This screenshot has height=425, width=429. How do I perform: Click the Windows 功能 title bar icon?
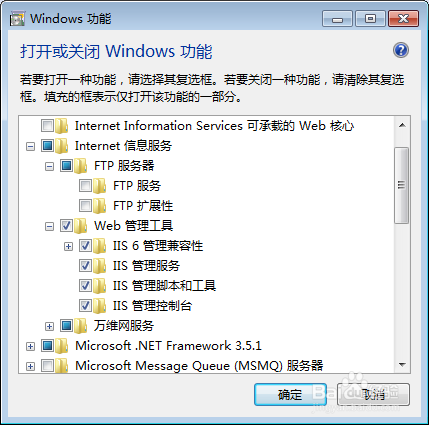(x=17, y=19)
